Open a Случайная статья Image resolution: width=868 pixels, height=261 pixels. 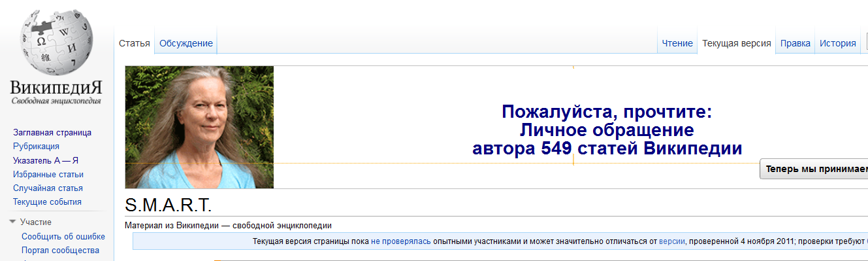click(48, 188)
